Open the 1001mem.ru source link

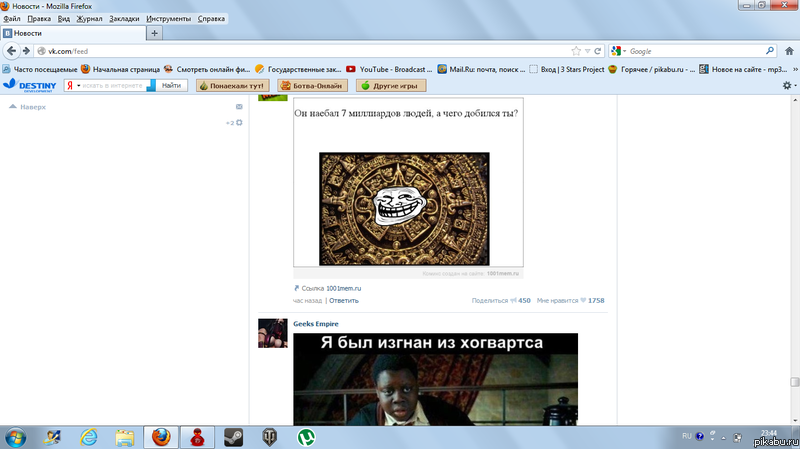tap(343, 288)
